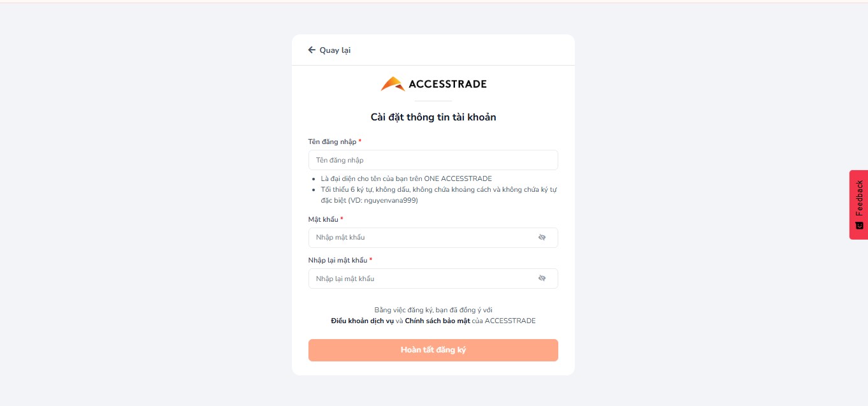Open the red Feedback side tab
This screenshot has width=868, height=406.
858,198
